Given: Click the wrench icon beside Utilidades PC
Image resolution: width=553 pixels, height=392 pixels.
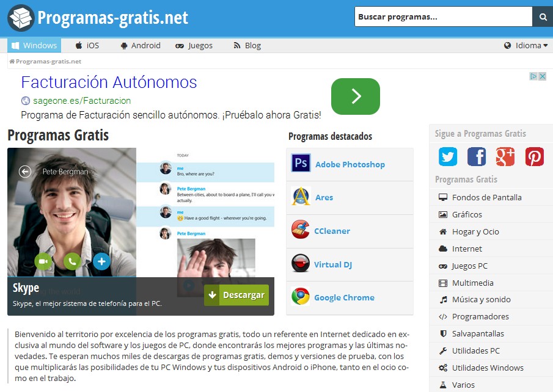Looking at the screenshot, I should pyautogui.click(x=443, y=350).
